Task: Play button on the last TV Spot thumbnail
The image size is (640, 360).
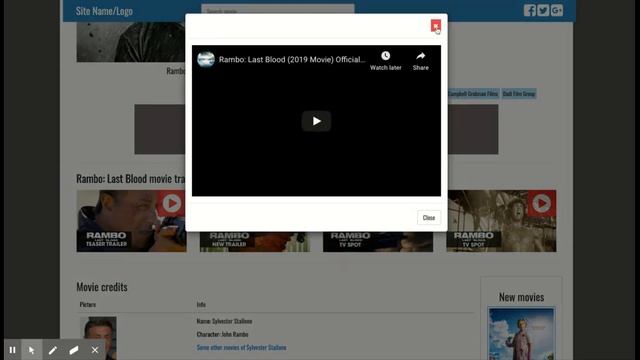Action: tap(542, 203)
